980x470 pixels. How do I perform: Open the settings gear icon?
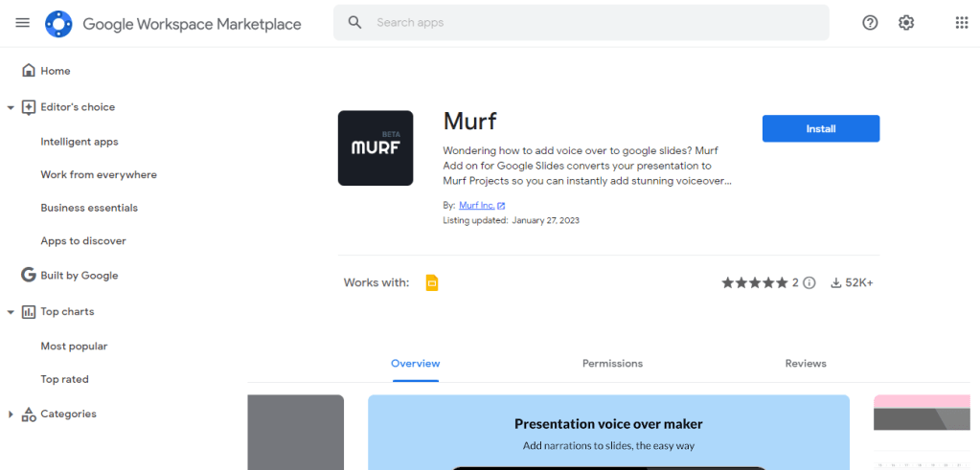[906, 23]
